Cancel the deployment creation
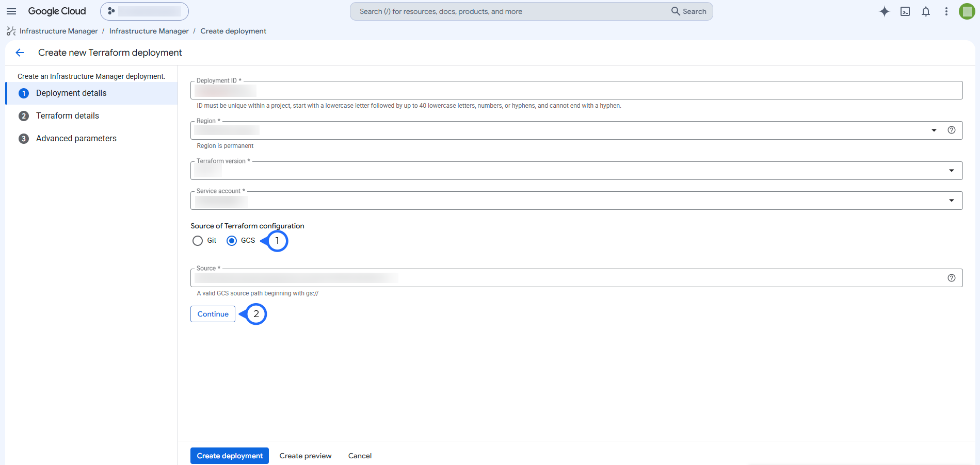980x465 pixels. pyautogui.click(x=360, y=456)
